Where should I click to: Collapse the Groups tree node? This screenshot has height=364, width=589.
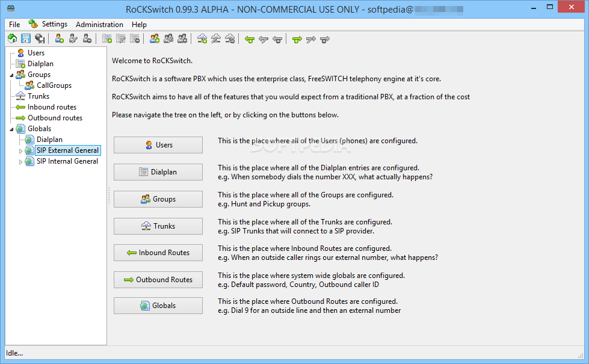(x=11, y=75)
